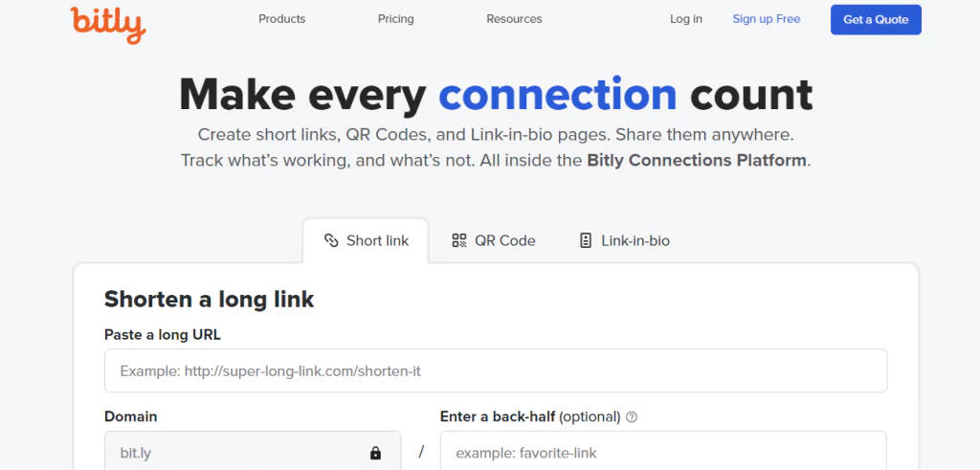
Task: Switch to the Short link tab
Action: [x=366, y=240]
